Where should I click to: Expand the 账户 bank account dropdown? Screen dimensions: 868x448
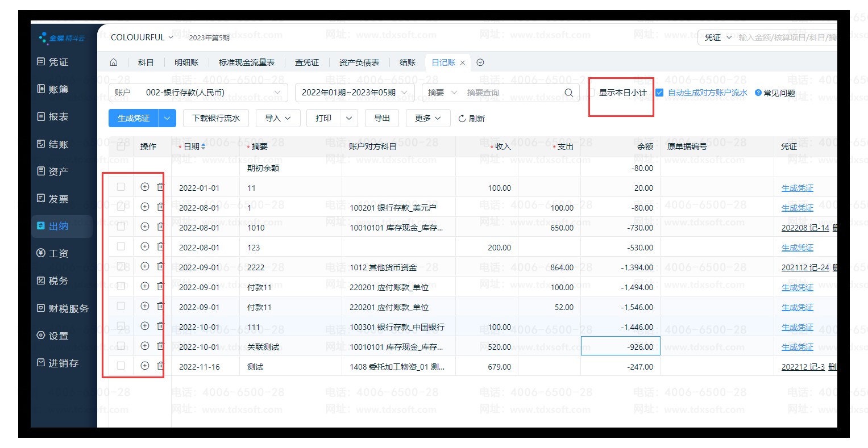pos(277,93)
